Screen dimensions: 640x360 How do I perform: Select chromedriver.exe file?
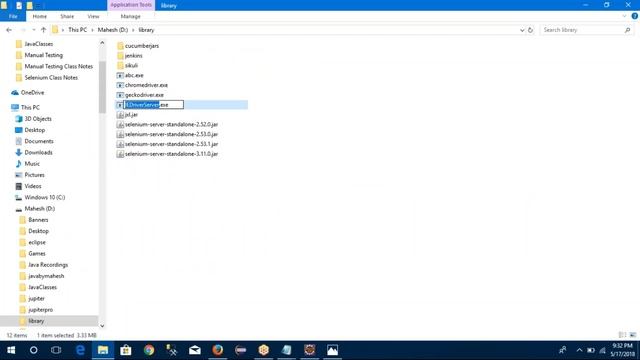point(146,85)
